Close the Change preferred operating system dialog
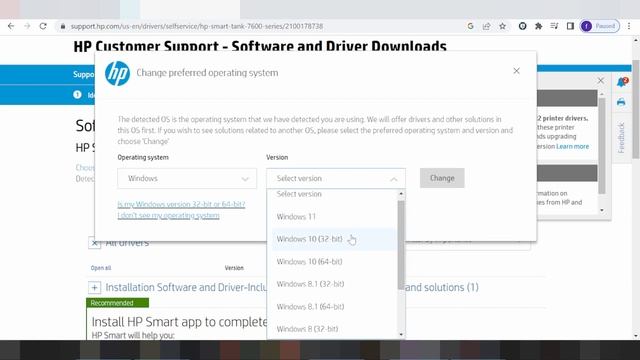The height and width of the screenshot is (360, 640). pyautogui.click(x=516, y=71)
